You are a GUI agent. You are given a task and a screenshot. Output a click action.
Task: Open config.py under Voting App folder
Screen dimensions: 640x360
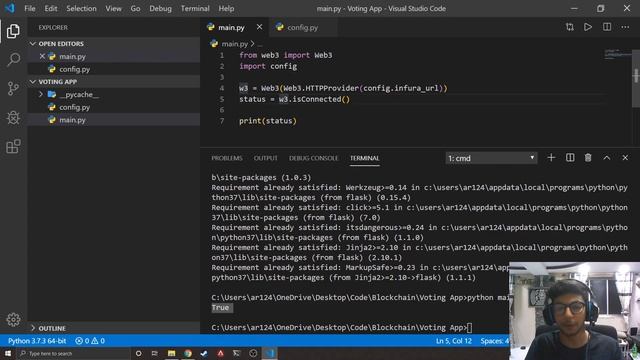coord(114,107)
